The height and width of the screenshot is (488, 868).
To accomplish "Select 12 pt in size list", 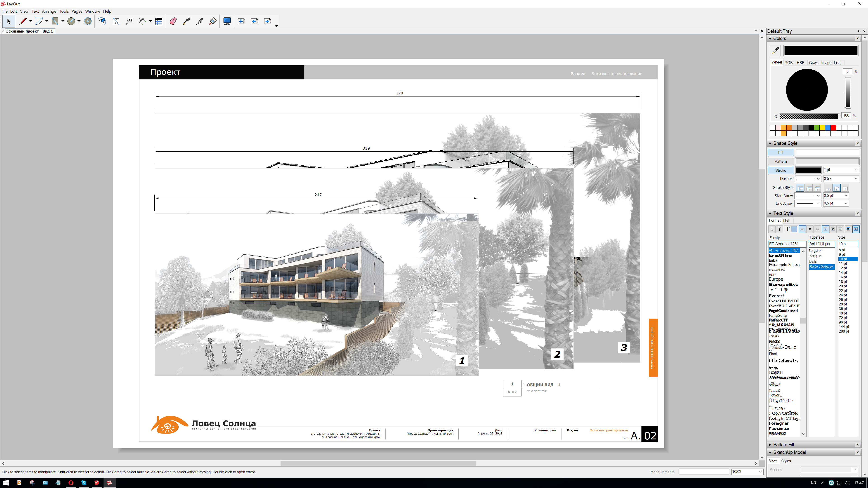I will [843, 268].
